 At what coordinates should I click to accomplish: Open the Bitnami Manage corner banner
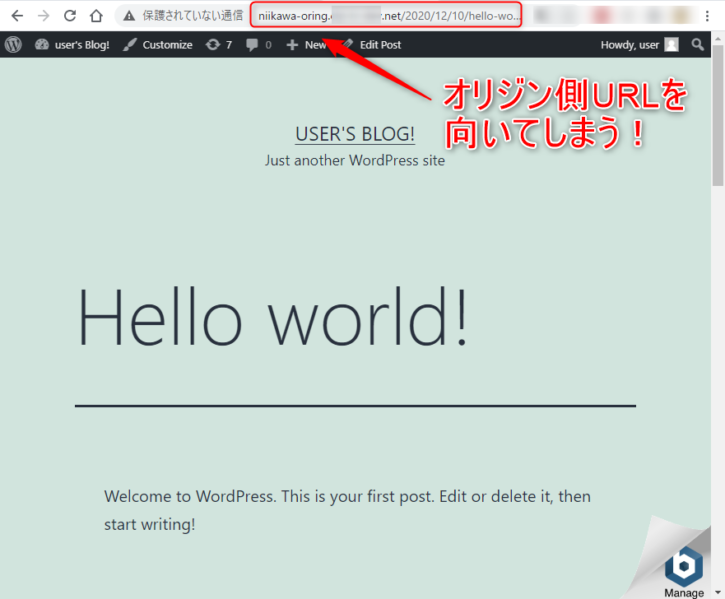pyautogui.click(x=683, y=572)
